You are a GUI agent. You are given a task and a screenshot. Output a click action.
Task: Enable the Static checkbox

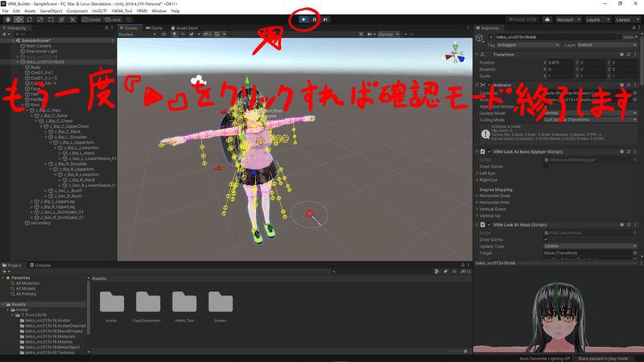coord(619,37)
